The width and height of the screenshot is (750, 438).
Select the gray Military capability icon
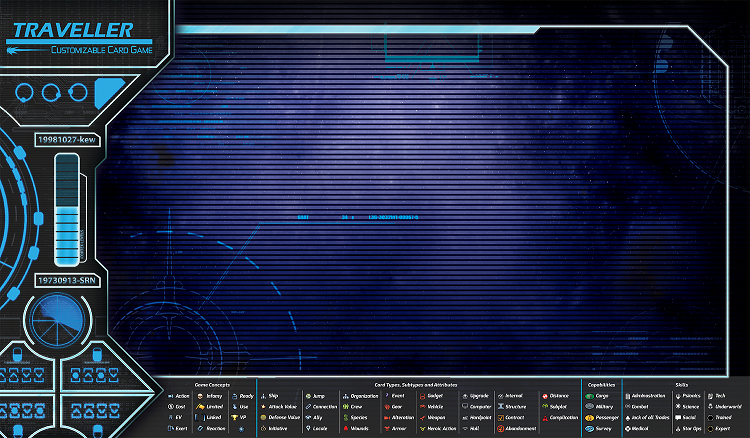(x=590, y=406)
